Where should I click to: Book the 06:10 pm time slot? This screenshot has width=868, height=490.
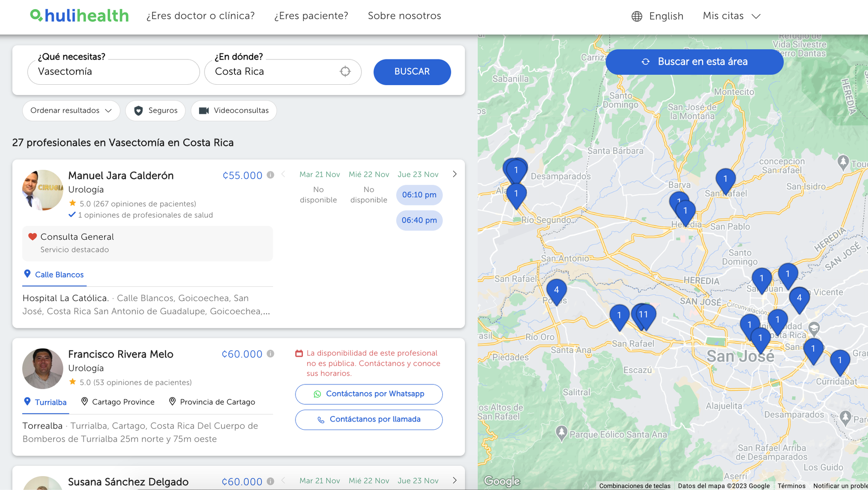coord(419,195)
